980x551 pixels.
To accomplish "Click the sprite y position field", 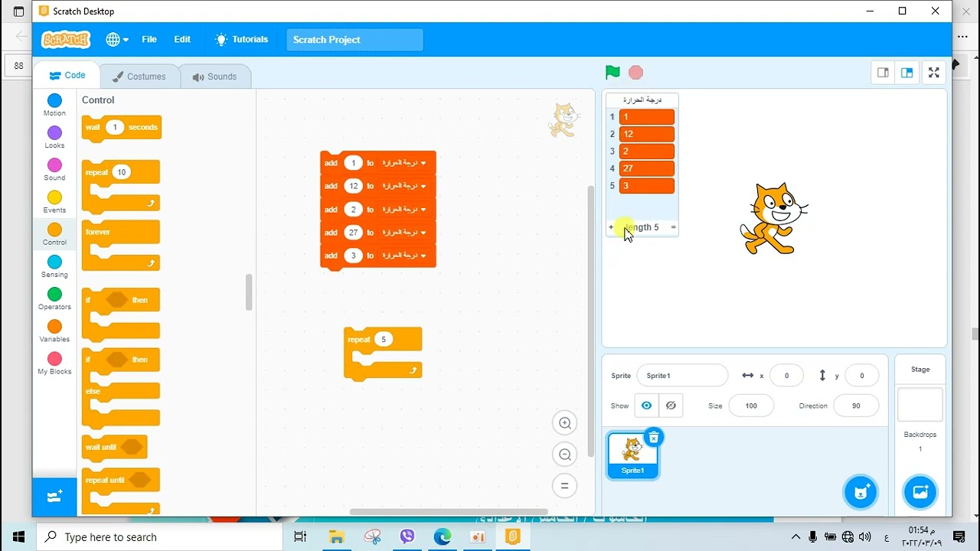I will coord(861,376).
